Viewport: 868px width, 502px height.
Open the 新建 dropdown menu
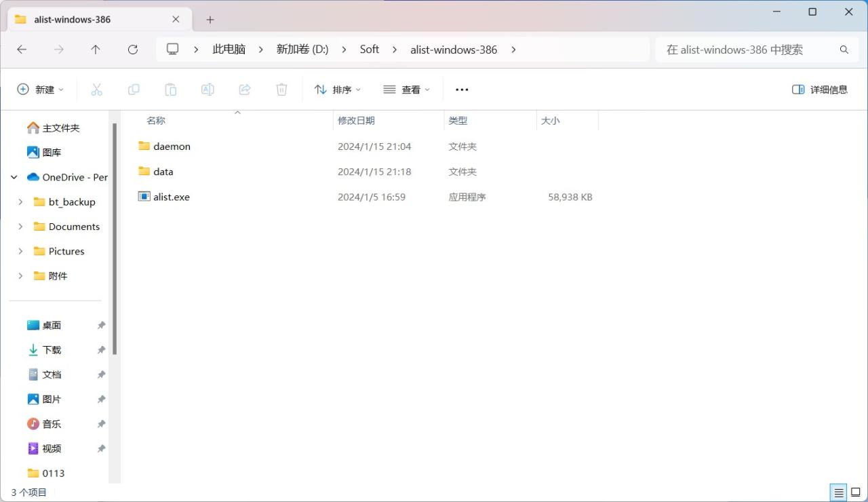[x=41, y=90]
